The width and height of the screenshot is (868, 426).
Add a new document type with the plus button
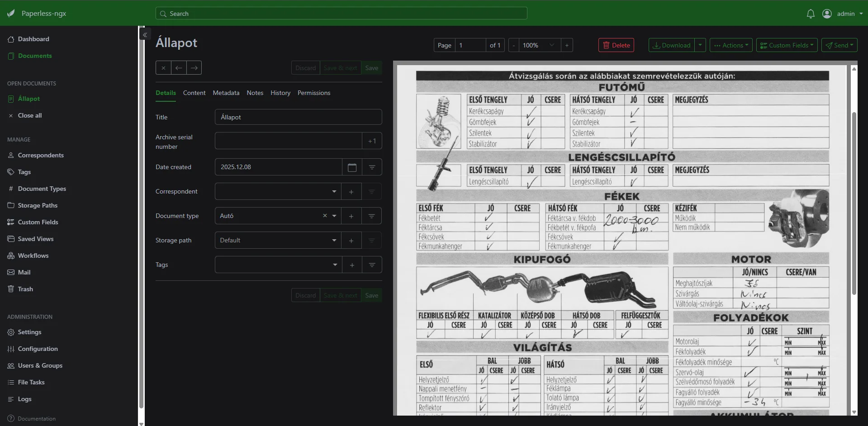click(x=351, y=216)
